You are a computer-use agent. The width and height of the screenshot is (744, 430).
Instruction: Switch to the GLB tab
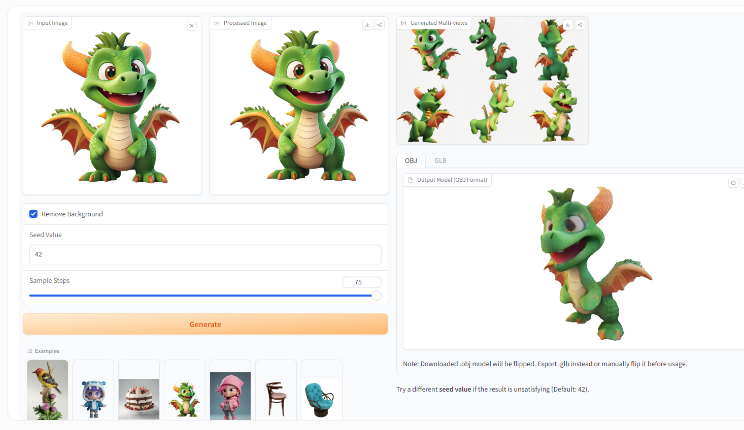[x=440, y=160]
